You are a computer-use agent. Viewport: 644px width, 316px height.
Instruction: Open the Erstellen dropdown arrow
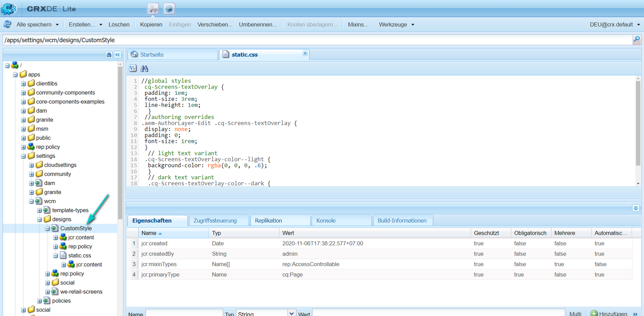click(101, 25)
